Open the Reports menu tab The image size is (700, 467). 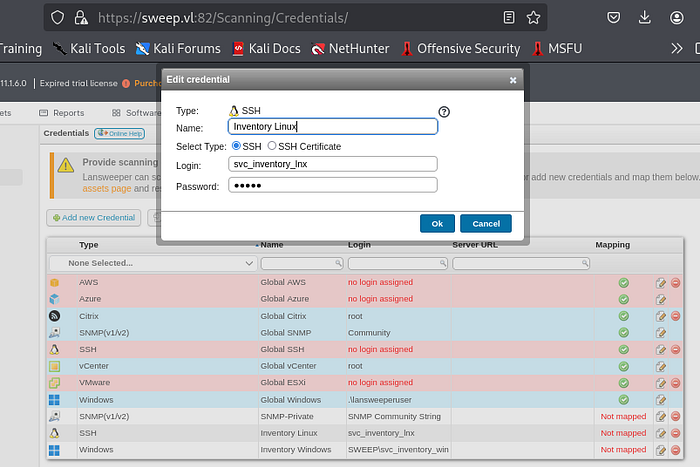(62, 113)
